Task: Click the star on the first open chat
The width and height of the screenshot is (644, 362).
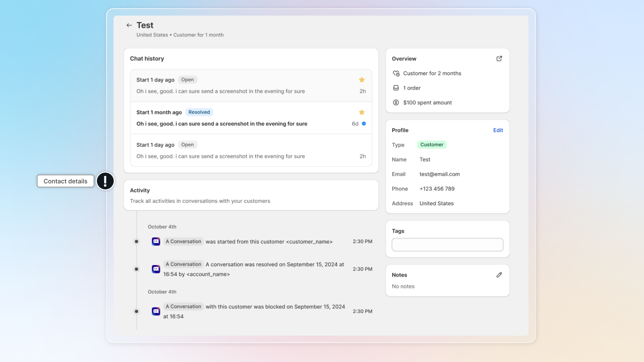Action: point(362,80)
